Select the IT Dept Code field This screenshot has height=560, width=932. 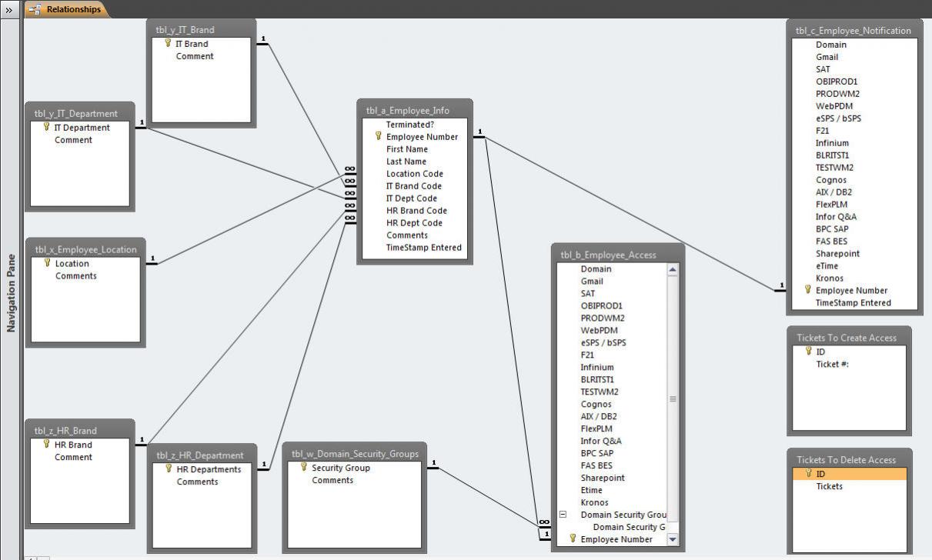[x=413, y=198]
